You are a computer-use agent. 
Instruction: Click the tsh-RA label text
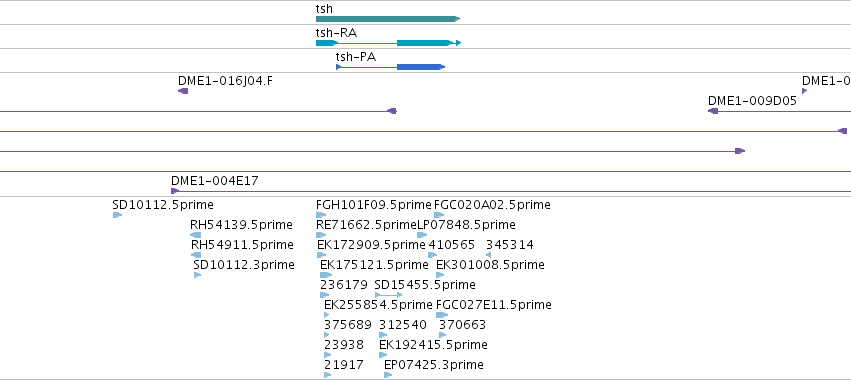pos(336,33)
